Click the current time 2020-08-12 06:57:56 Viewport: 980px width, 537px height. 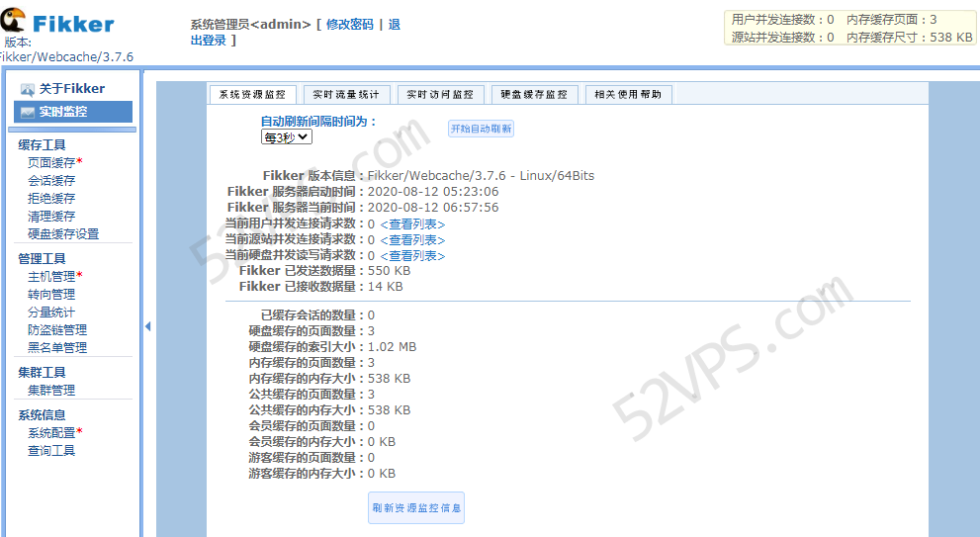(433, 208)
